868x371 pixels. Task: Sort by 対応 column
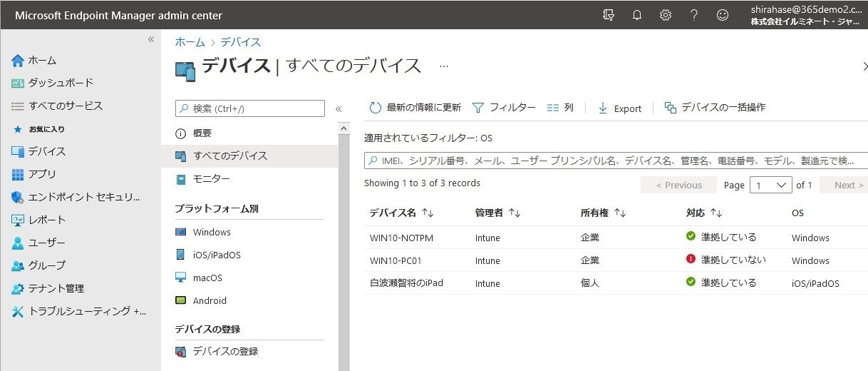click(x=704, y=213)
